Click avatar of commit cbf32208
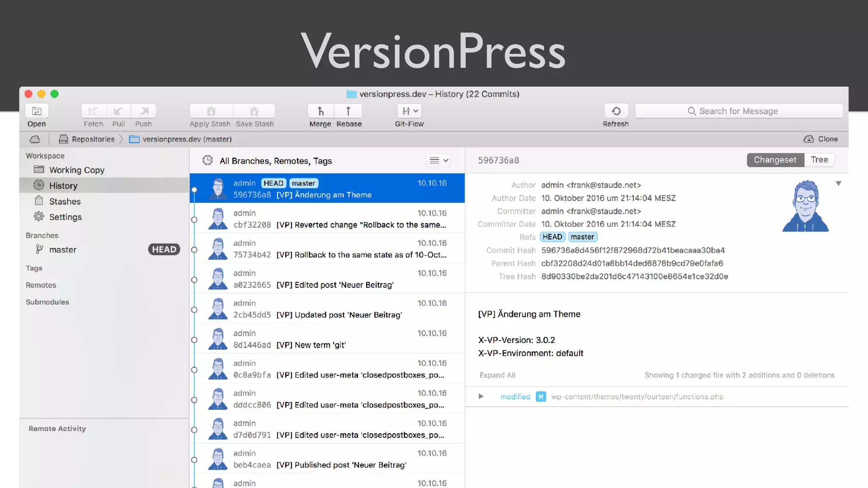868x488 pixels. click(218, 219)
